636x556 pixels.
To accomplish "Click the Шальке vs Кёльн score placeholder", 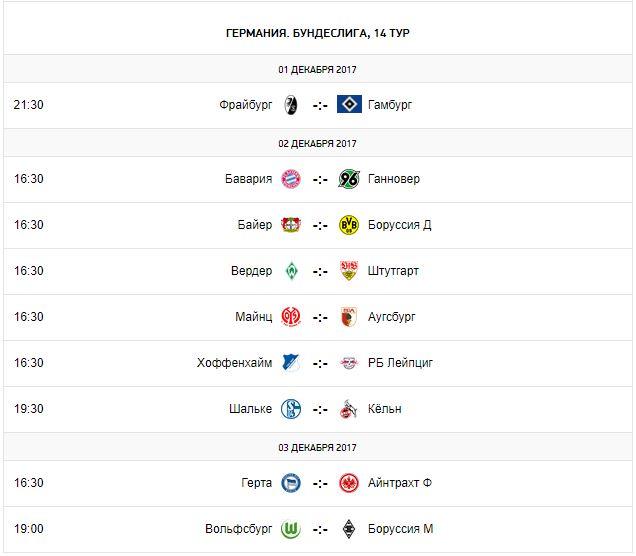I will click(320, 409).
